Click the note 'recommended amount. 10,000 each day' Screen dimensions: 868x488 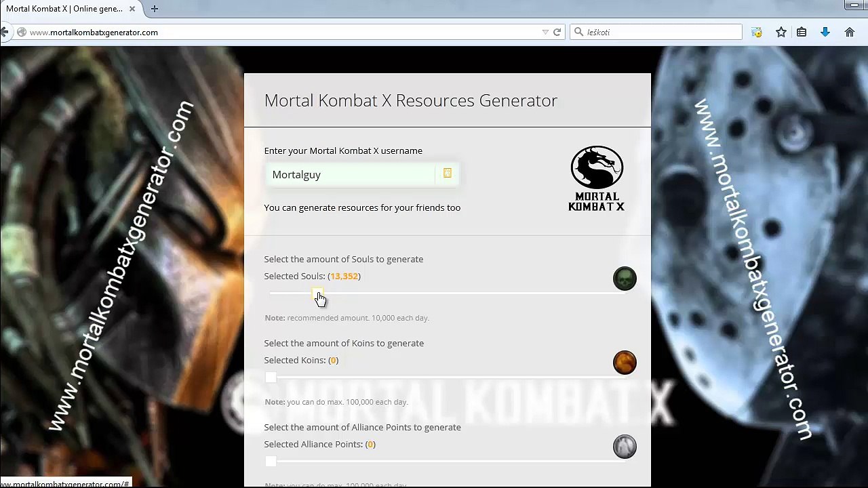347,318
